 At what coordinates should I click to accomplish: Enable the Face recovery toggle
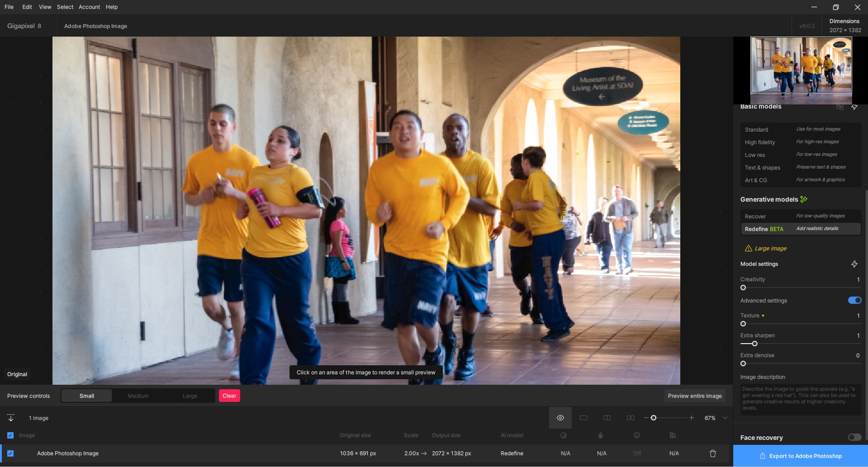point(854,437)
